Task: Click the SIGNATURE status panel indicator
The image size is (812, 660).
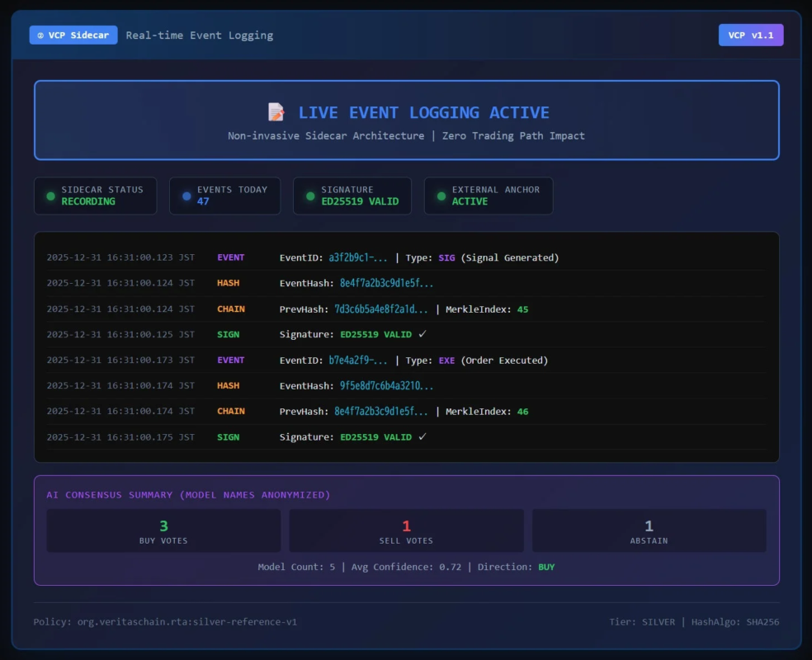Action: tap(309, 196)
